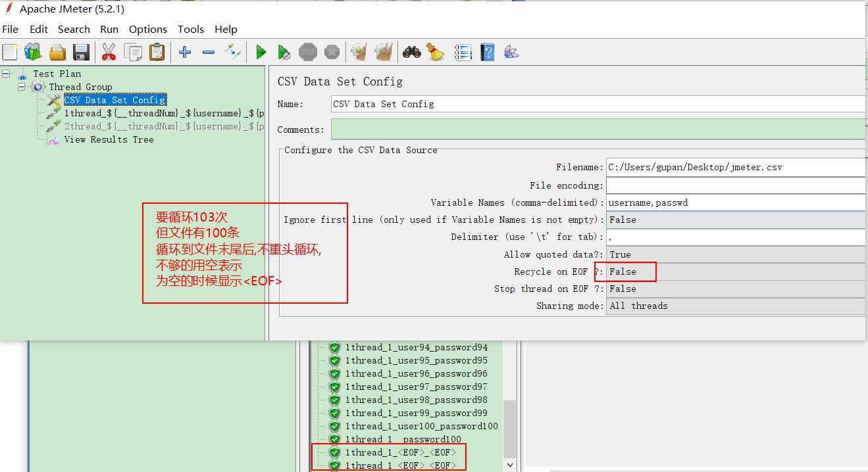Select result 1thread_1_user99_password99 in background window
This screenshot has height=472, width=868.
(x=416, y=413)
